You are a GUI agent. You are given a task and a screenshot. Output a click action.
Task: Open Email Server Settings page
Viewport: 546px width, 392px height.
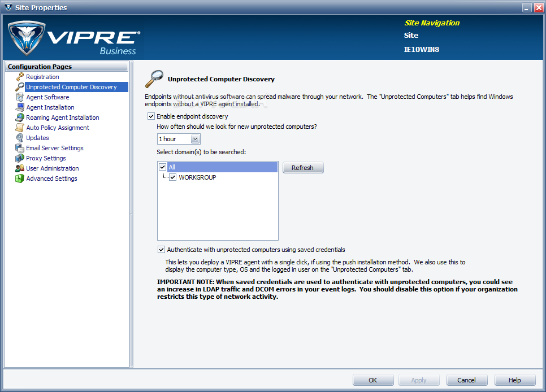55,148
